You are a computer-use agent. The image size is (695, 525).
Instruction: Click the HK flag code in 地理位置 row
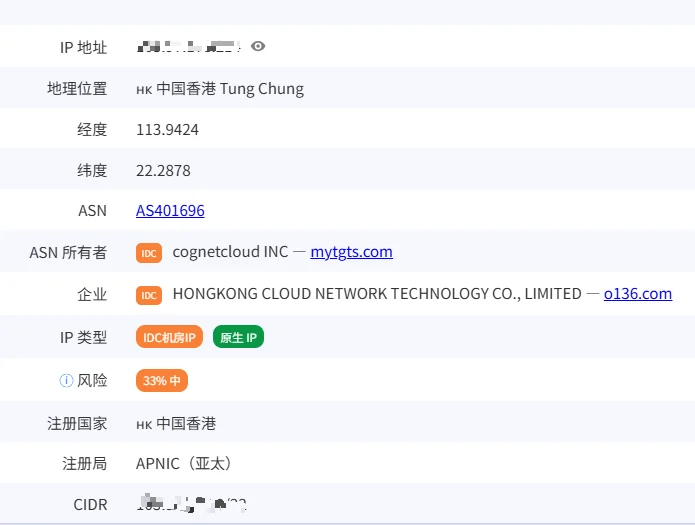point(144,90)
